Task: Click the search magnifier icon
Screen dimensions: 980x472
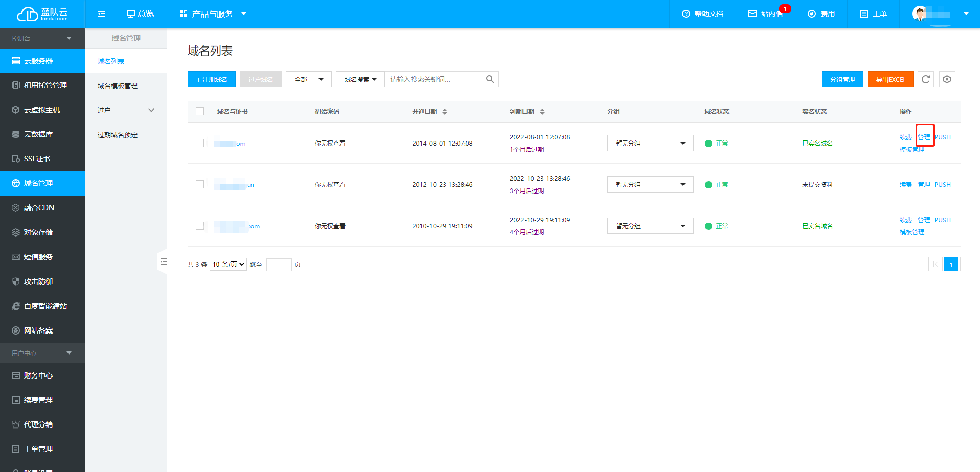Action: tap(490, 79)
